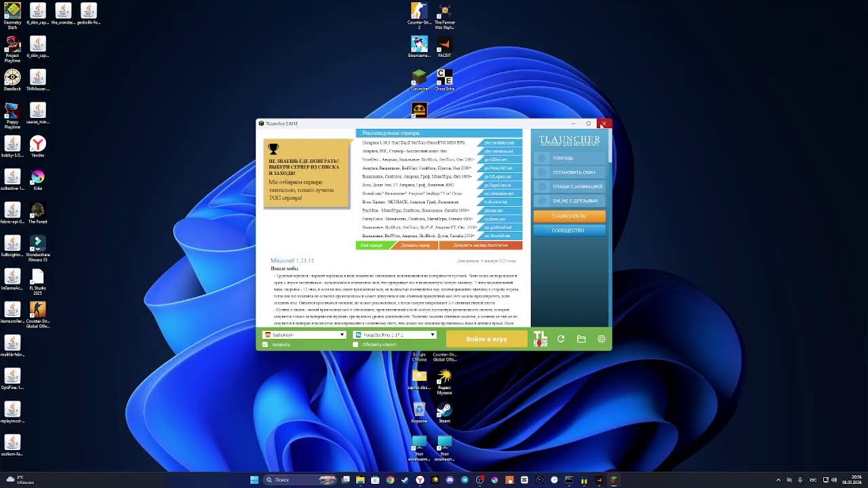Open Steam desktop shortcut
868x488 pixels.
click(445, 413)
